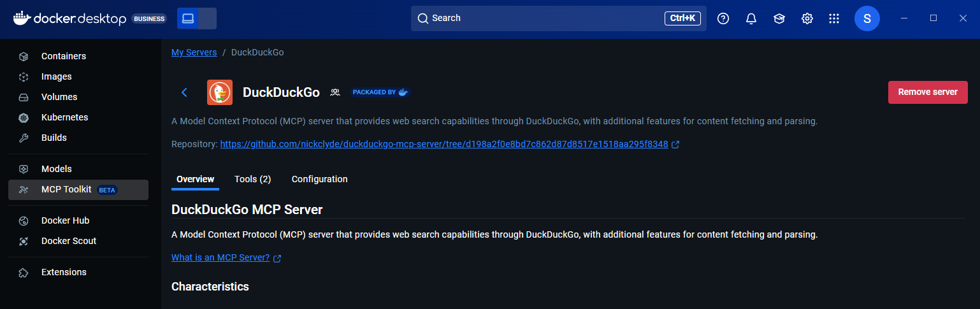This screenshot has height=309, width=980.
Task: Switch to the Configuration tab
Action: 319,179
